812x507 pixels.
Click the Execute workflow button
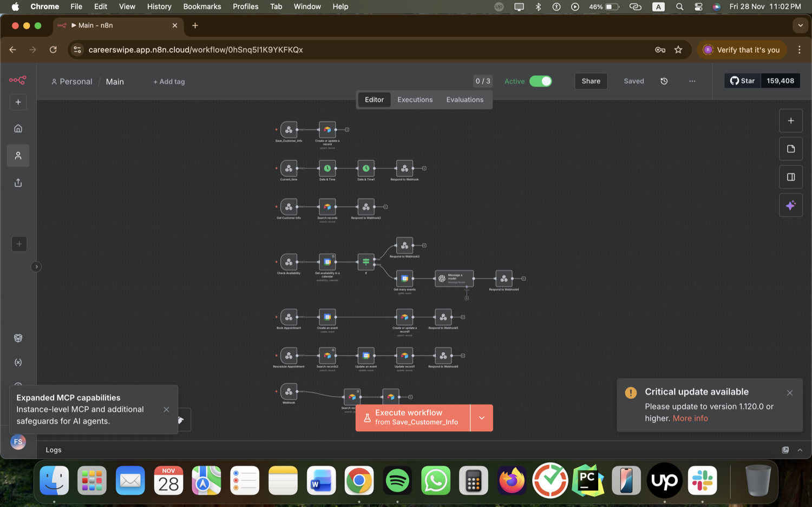coord(413,418)
